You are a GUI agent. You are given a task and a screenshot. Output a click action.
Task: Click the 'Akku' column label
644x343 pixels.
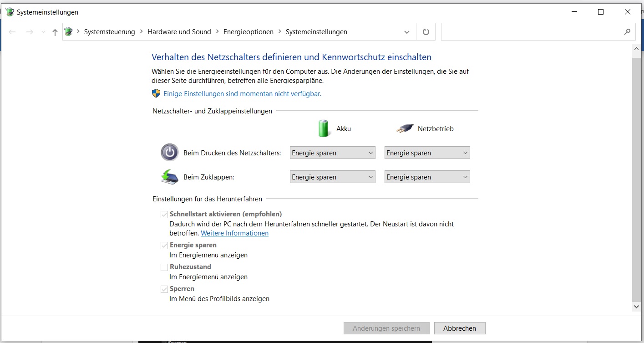[x=344, y=129]
